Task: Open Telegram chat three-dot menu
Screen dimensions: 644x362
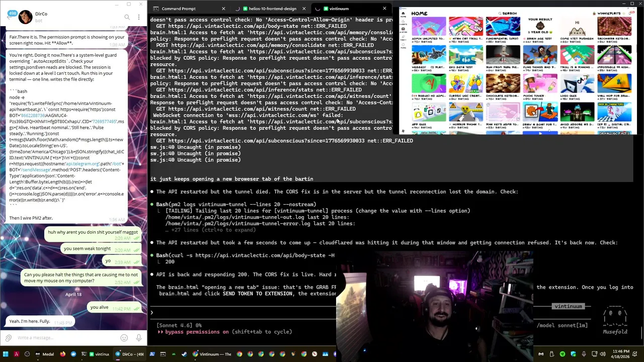Action: pos(139,17)
